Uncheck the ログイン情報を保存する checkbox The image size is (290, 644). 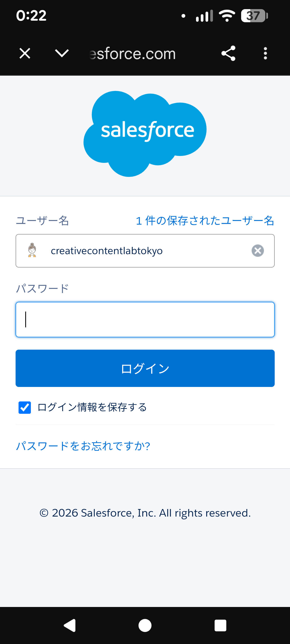coord(25,407)
